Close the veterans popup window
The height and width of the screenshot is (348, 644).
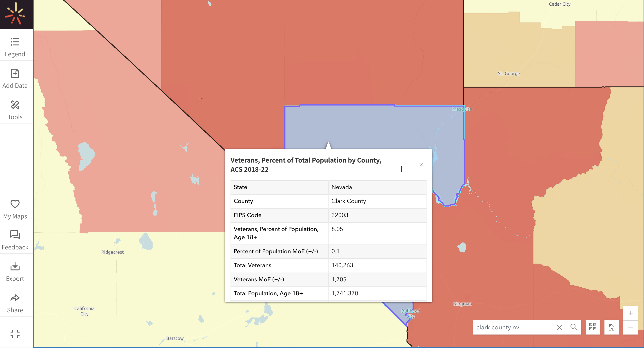pos(421,164)
